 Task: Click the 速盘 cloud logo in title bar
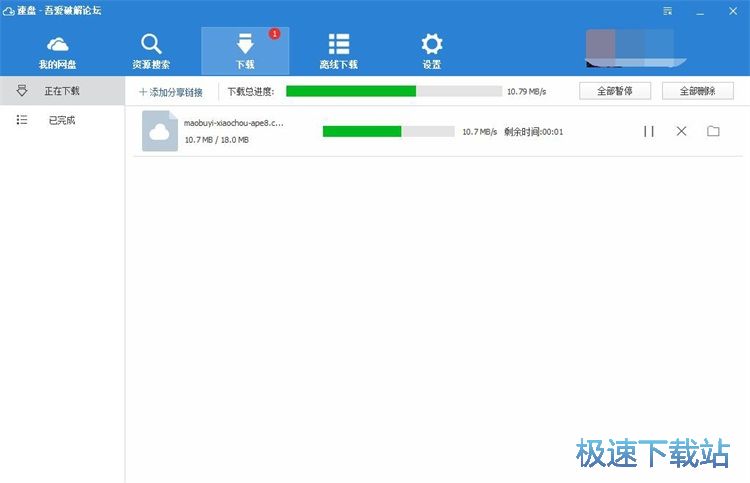click(9, 11)
